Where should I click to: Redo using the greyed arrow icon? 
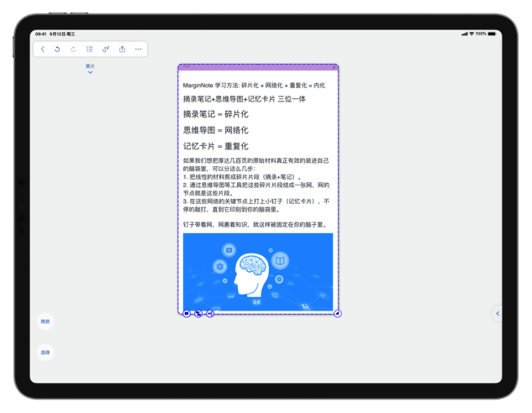(x=73, y=49)
